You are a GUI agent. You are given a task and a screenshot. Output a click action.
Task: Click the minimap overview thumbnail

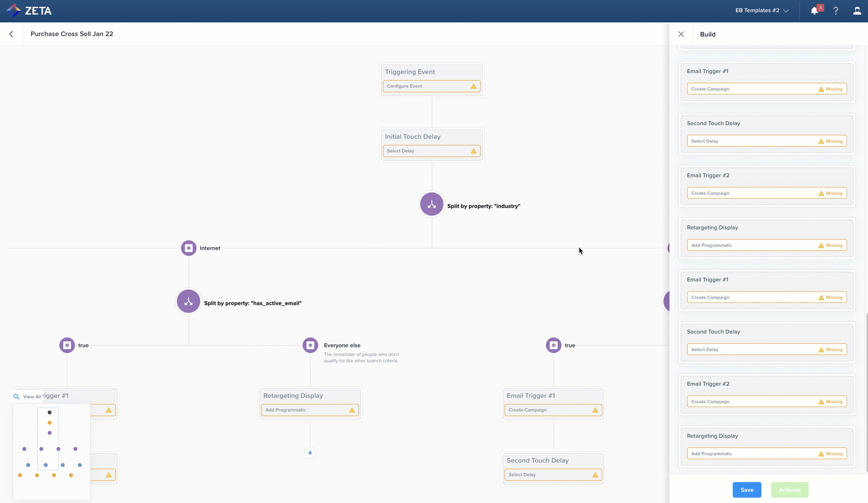click(x=51, y=450)
